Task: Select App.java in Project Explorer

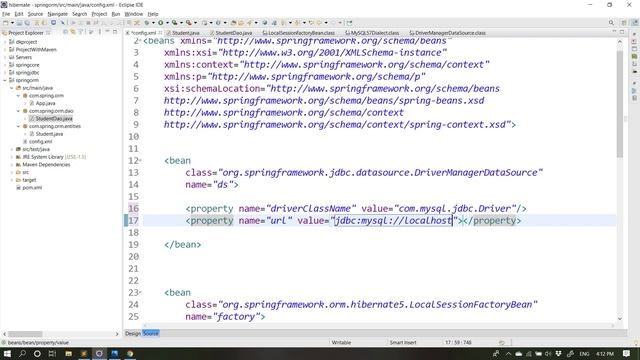Action: tap(45, 103)
